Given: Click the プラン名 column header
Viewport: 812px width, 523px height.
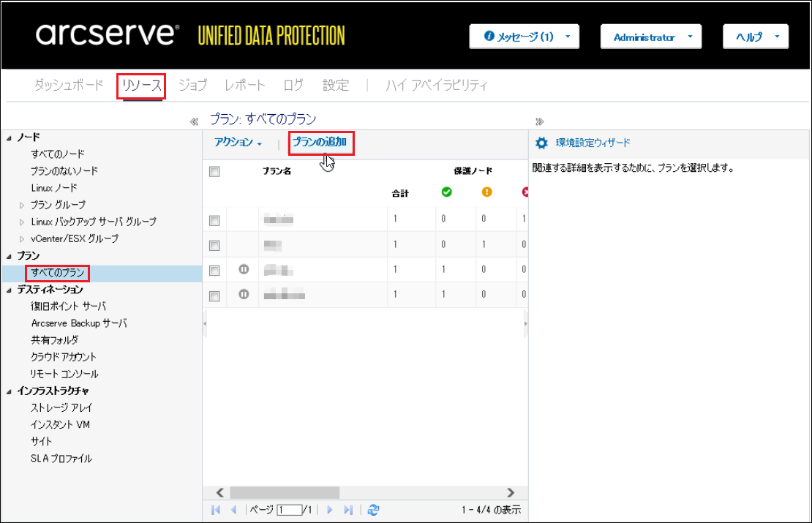Looking at the screenshot, I should (277, 171).
